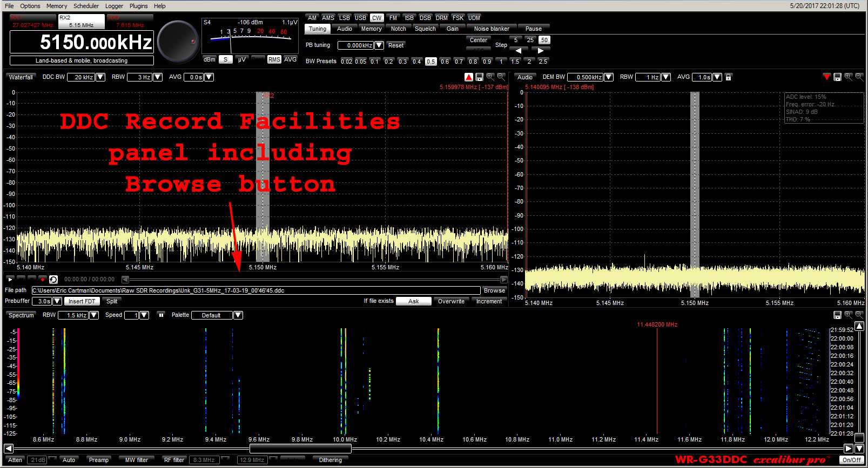Zoom out on the demodulator spectrum
This screenshot has height=468, width=868.
coord(859,77)
